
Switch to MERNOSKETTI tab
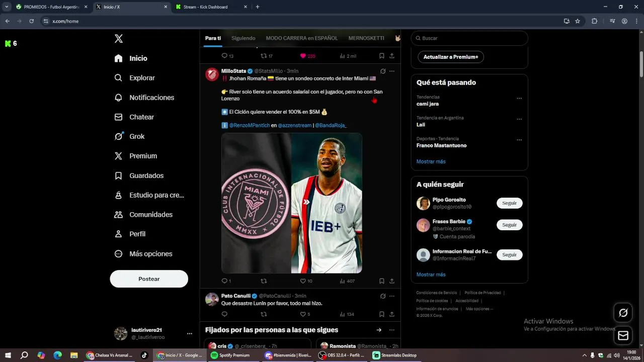[x=366, y=38]
